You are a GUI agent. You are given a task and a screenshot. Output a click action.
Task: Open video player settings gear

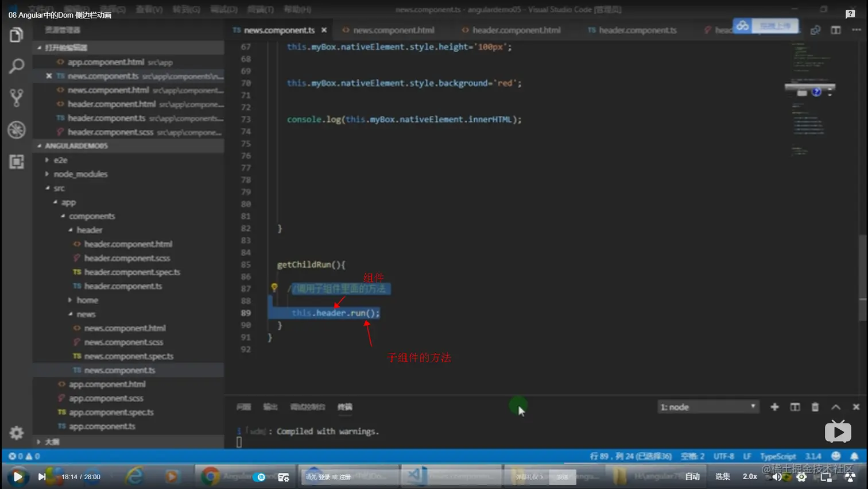tap(801, 476)
